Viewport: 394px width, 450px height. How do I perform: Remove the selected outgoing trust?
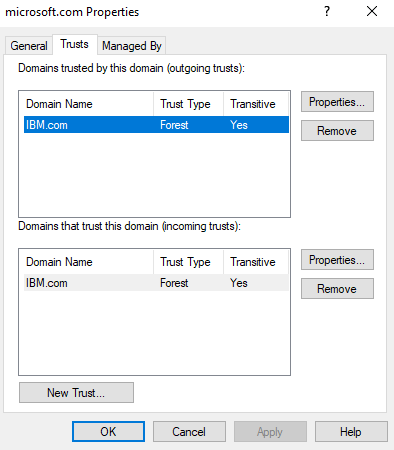(337, 131)
